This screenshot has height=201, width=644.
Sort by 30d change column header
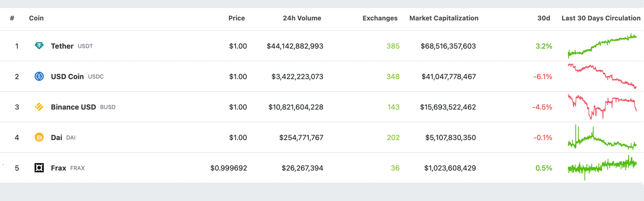[x=543, y=18]
